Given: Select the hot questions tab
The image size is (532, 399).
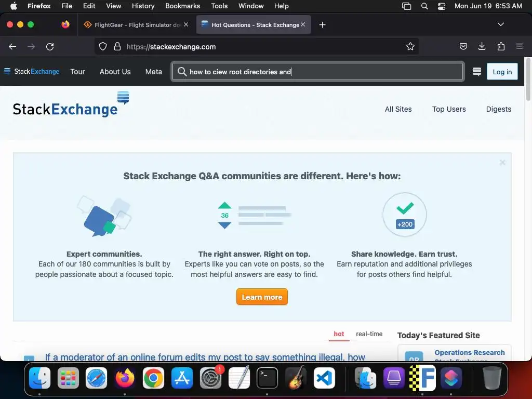Looking at the screenshot, I should [339, 334].
